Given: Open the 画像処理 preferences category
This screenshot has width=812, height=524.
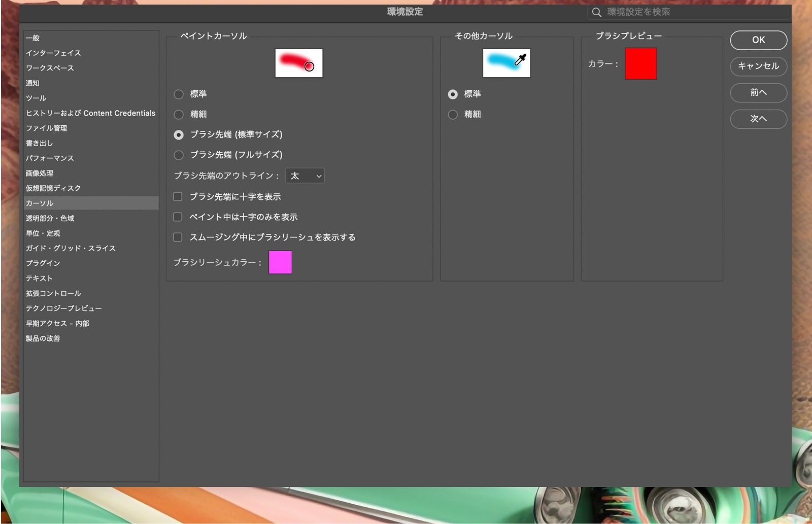Looking at the screenshot, I should coord(91,173).
